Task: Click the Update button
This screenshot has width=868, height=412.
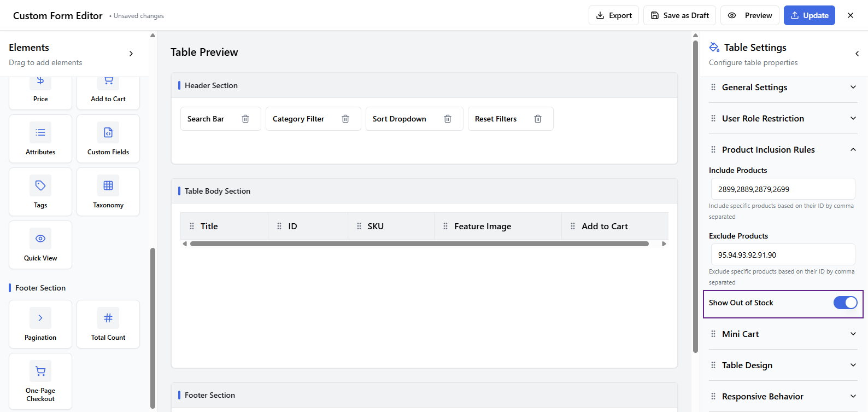Action: (809, 15)
